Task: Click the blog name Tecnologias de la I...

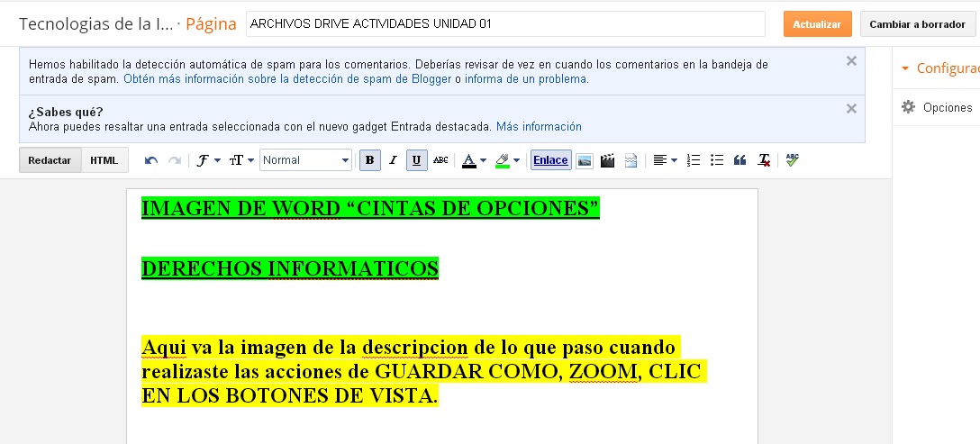Action: point(96,24)
